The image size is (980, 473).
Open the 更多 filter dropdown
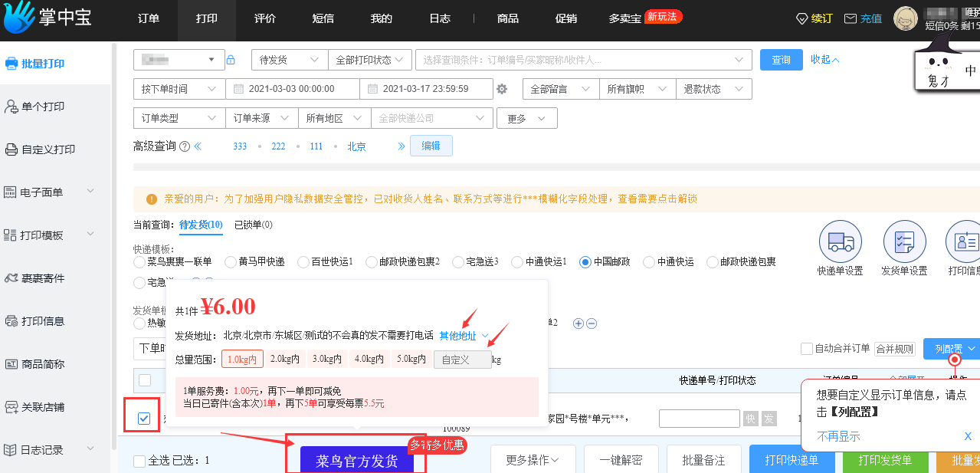(x=527, y=118)
